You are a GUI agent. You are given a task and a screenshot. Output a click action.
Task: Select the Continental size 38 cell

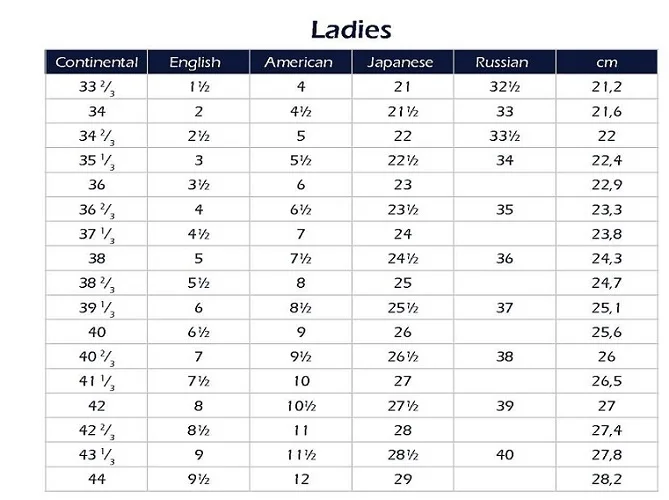96,258
